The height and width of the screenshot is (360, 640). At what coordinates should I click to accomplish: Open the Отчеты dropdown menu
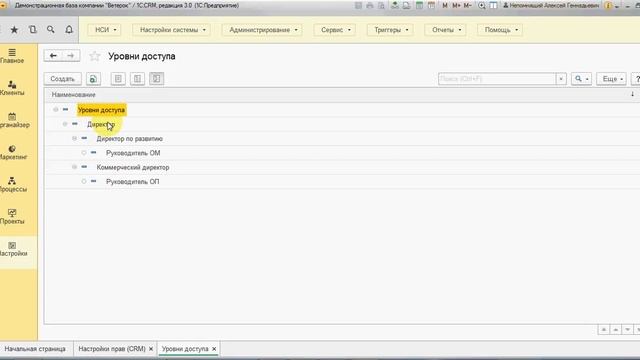tap(445, 30)
